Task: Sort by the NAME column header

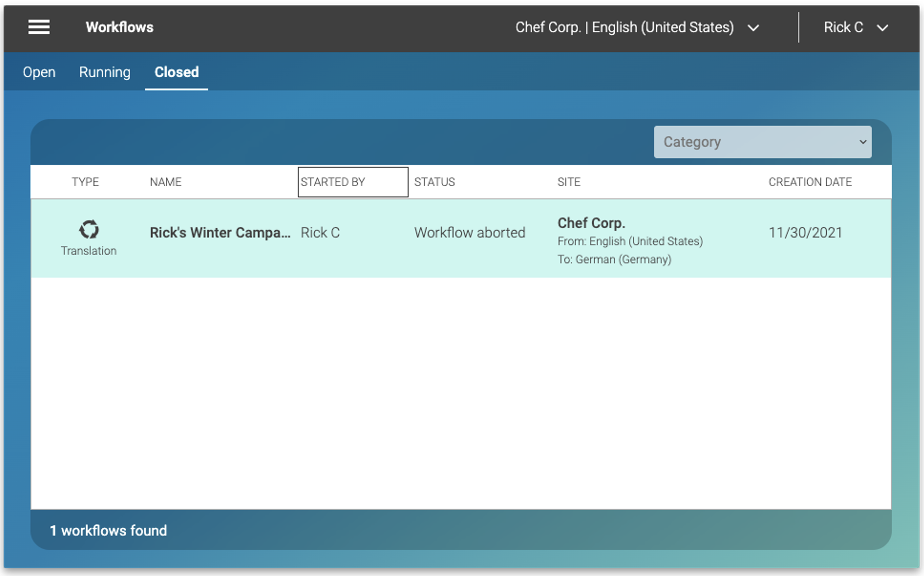Action: (x=166, y=182)
